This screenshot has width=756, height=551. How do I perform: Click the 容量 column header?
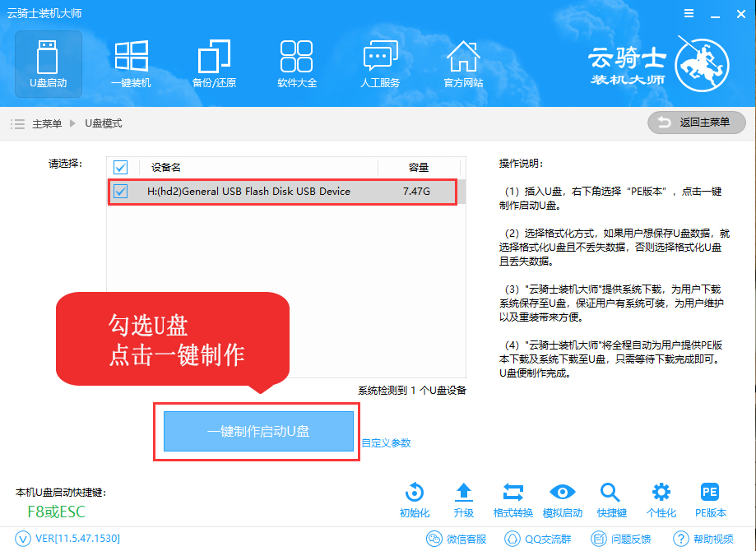[x=418, y=167]
